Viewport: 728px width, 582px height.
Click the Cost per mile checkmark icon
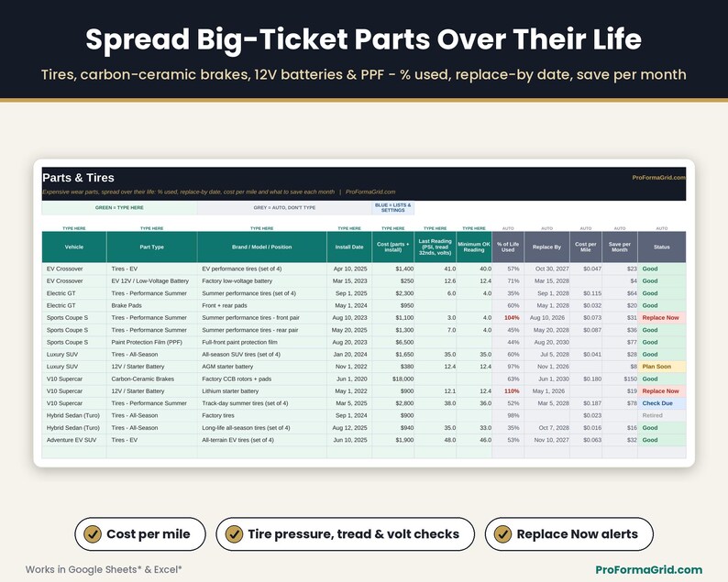[x=93, y=534]
